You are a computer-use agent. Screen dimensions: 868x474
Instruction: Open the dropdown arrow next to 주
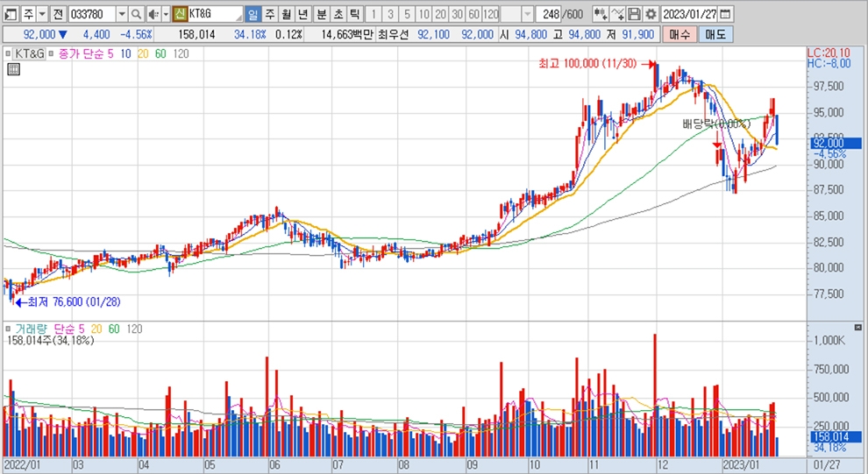[41, 14]
